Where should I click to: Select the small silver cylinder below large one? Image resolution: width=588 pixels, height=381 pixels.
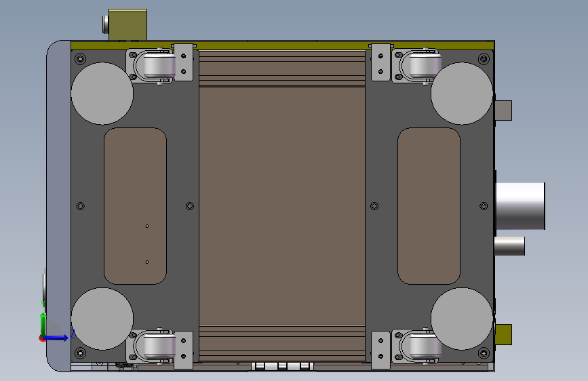pos(509,246)
